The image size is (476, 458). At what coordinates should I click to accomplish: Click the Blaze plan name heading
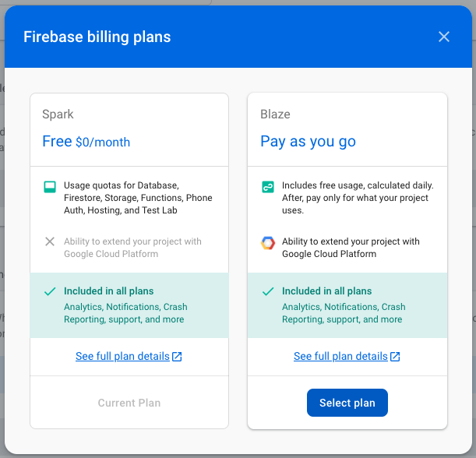(275, 114)
